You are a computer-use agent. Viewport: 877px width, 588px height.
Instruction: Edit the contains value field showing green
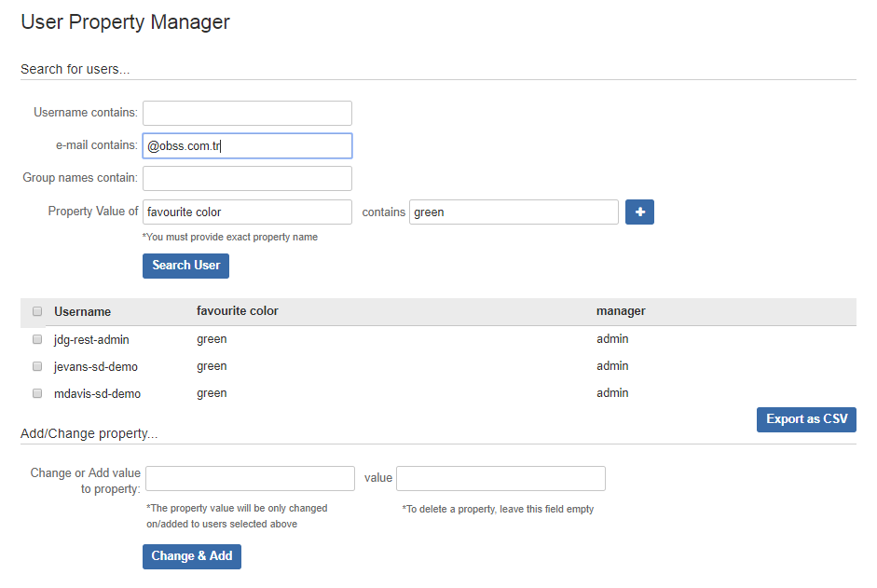point(514,212)
